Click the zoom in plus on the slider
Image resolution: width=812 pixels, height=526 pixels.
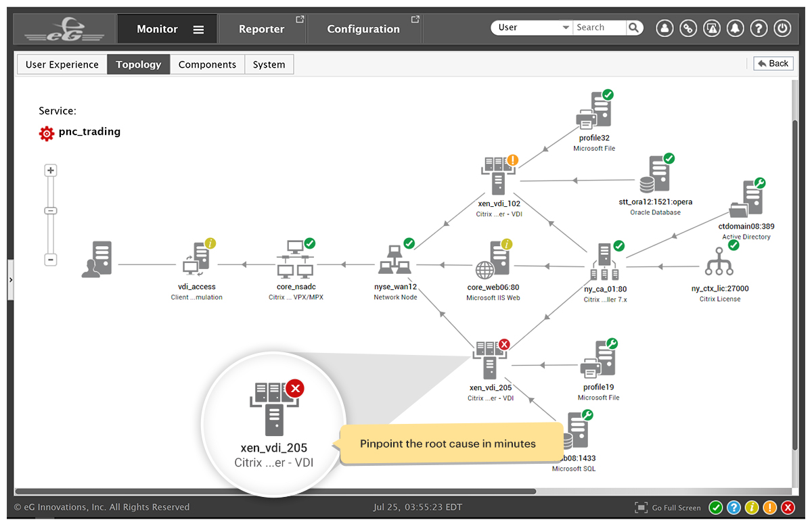coord(50,170)
